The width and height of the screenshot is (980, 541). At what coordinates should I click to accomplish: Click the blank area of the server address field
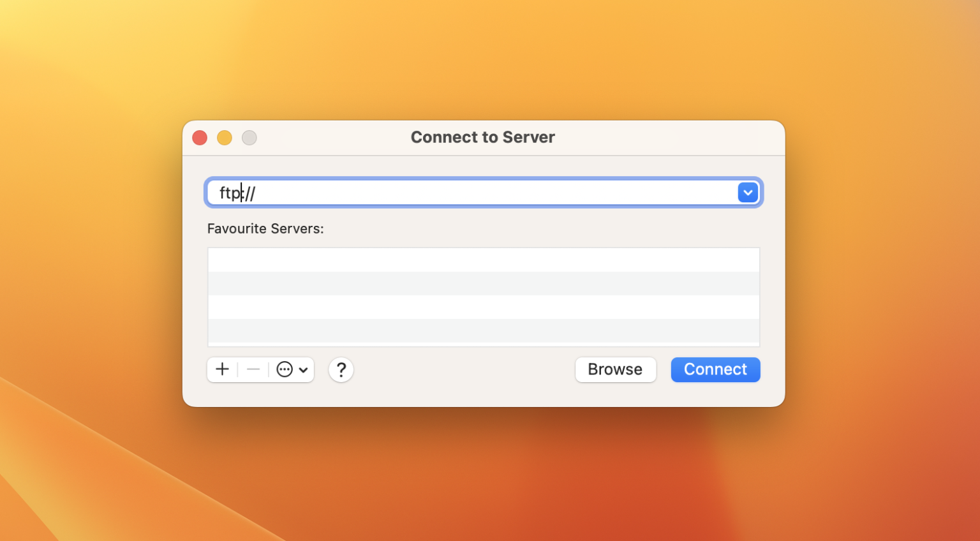(x=485, y=193)
